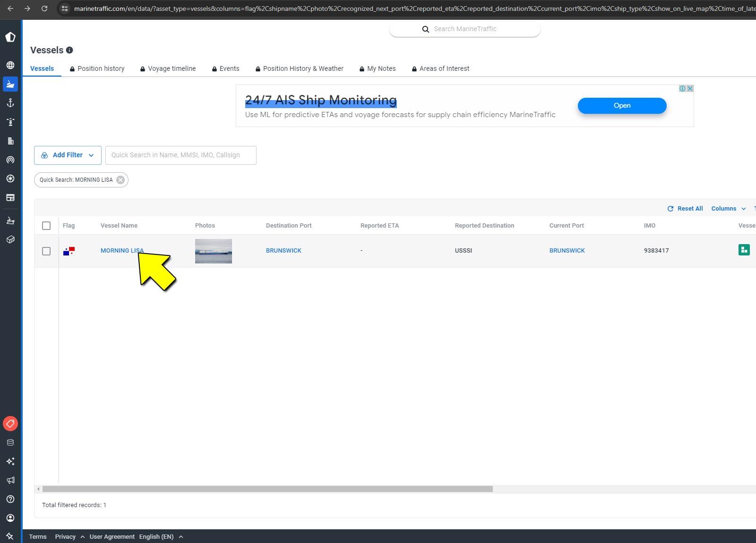This screenshot has width=756, height=543.
Task: Click the reported destination USSSI cell
Action: point(464,251)
